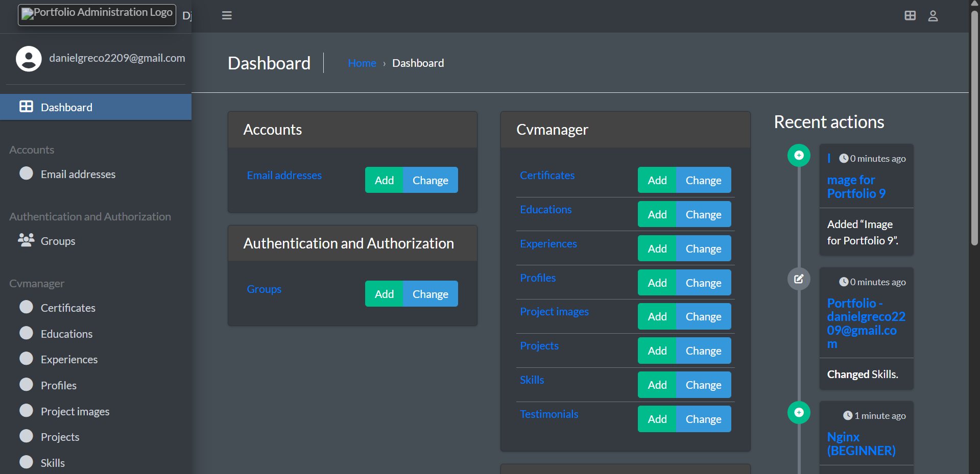980x474 pixels.
Task: Open recent action Portfolio - danielgreco2209@gmail.com
Action: 866,323
